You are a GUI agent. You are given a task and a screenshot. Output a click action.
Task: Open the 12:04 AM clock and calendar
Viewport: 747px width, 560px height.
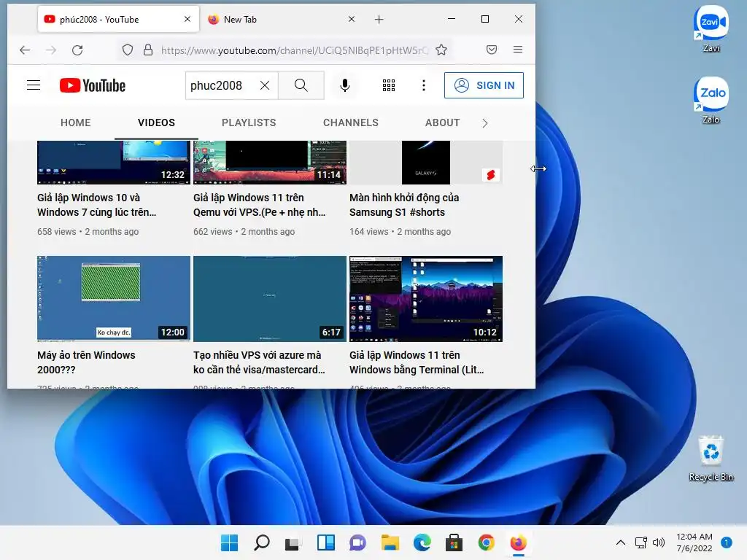[694, 542]
